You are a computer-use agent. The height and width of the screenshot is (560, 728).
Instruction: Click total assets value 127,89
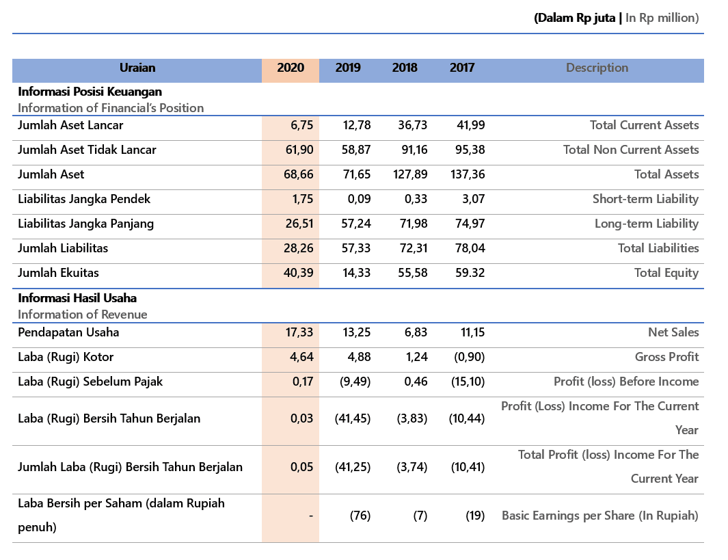[x=410, y=174]
